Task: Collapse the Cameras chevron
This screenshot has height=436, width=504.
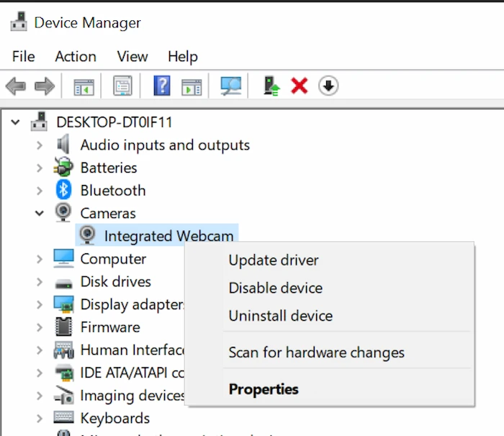Action: (39, 213)
